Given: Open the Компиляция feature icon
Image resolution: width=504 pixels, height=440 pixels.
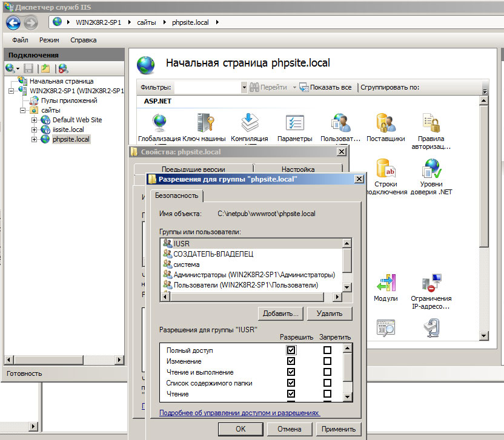Looking at the screenshot, I should point(250,123).
